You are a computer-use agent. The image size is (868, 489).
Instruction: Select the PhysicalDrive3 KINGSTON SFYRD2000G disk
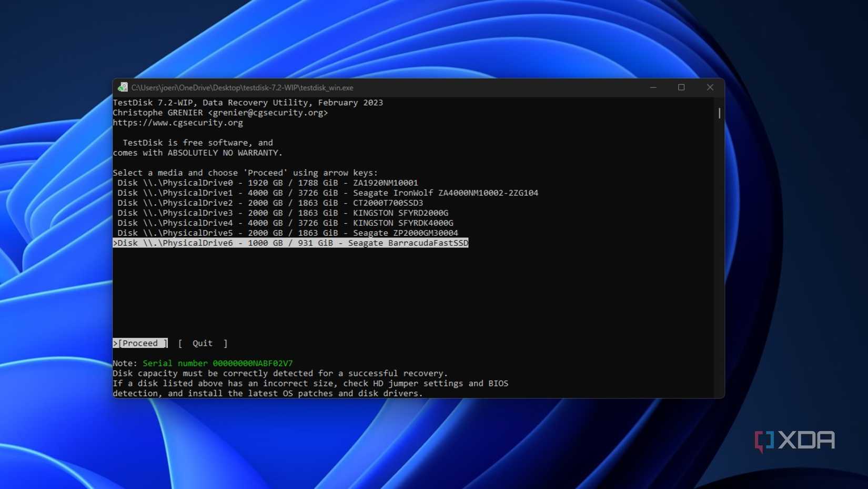(x=283, y=213)
